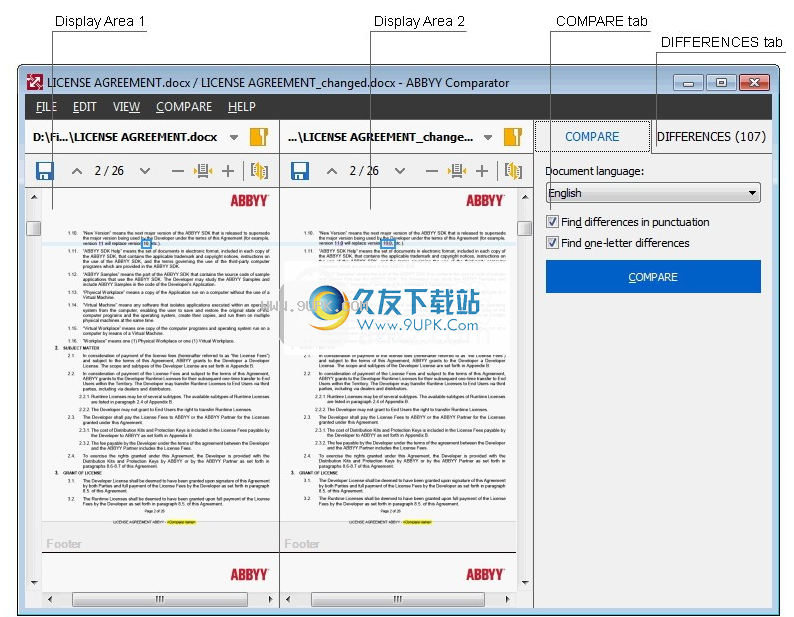Click the synchronize view icon in right toolbar
This screenshot has width=794, height=617.
click(x=513, y=171)
